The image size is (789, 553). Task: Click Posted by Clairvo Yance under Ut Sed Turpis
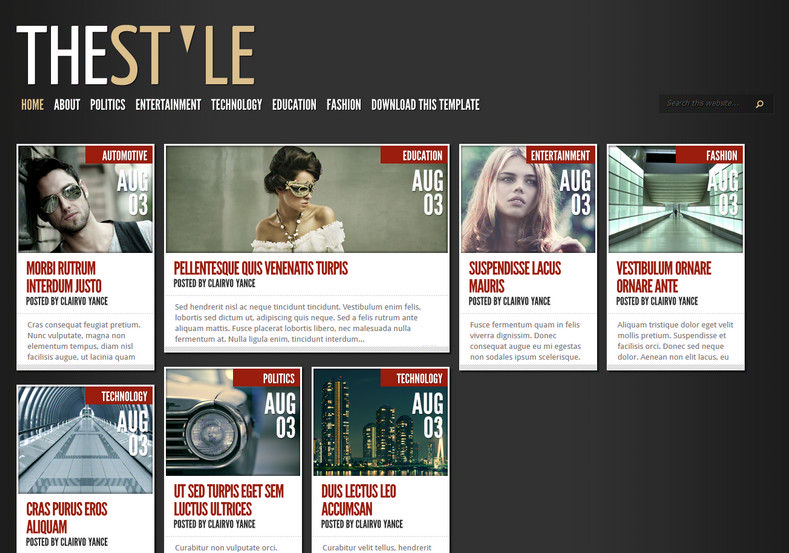tap(214, 524)
